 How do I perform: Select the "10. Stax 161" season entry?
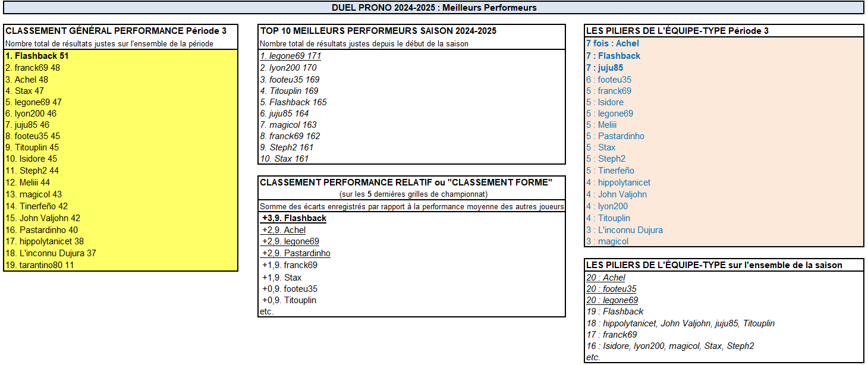pos(284,159)
